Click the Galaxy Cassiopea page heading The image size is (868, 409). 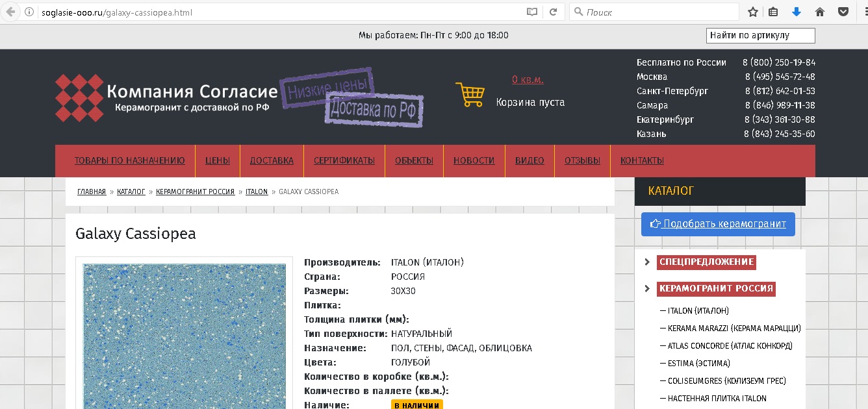tap(136, 234)
